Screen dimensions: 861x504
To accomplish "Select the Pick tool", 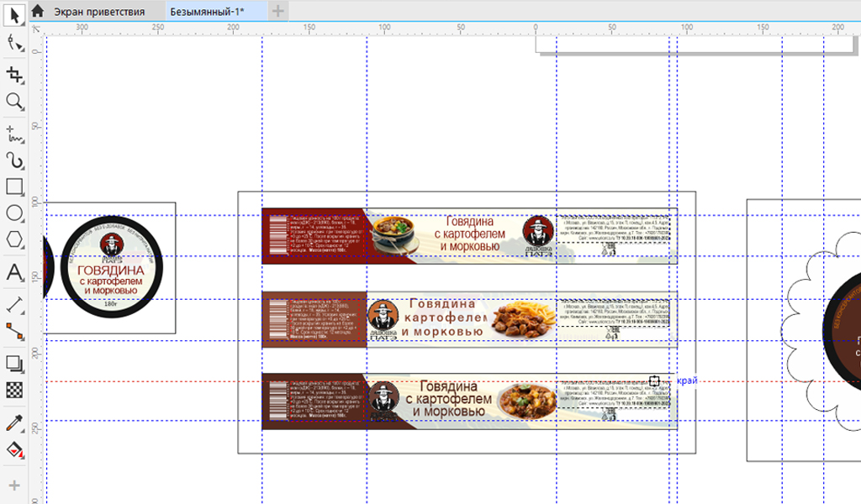I will point(14,16).
